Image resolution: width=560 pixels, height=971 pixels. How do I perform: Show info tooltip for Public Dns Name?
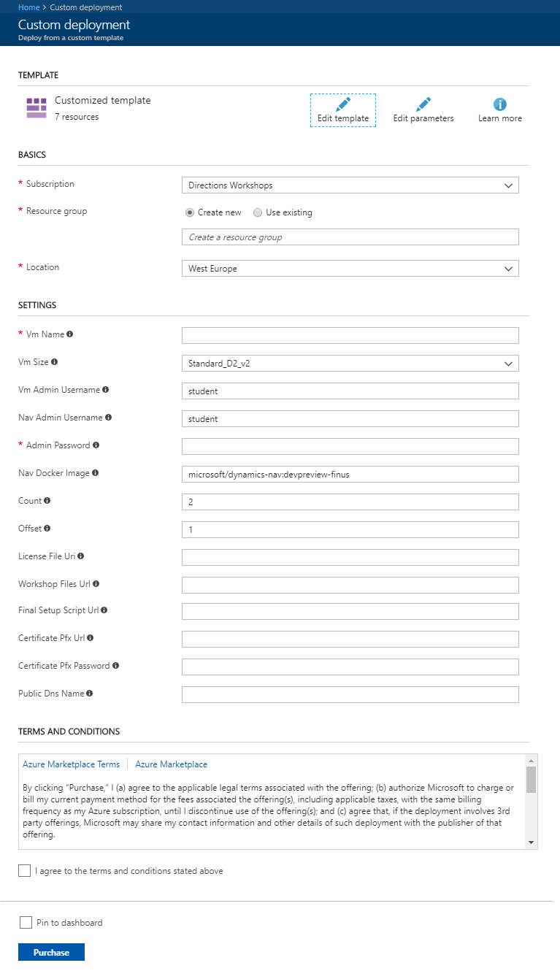click(x=90, y=694)
